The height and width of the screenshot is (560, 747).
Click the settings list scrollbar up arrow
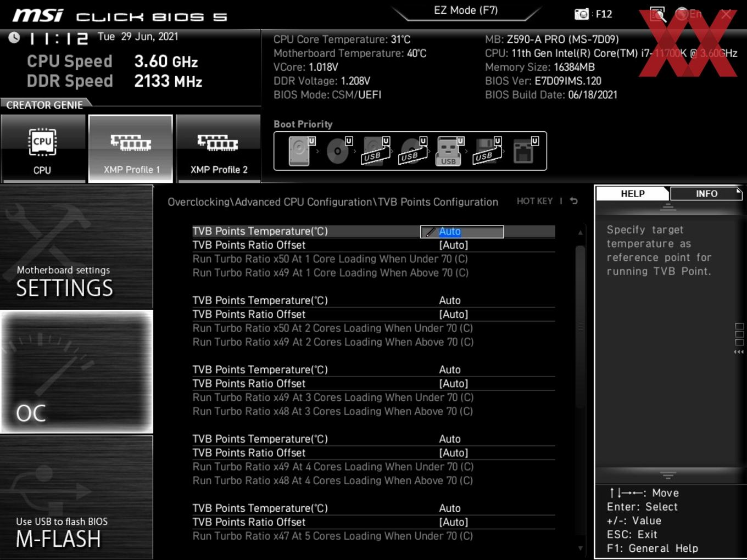pyautogui.click(x=580, y=232)
